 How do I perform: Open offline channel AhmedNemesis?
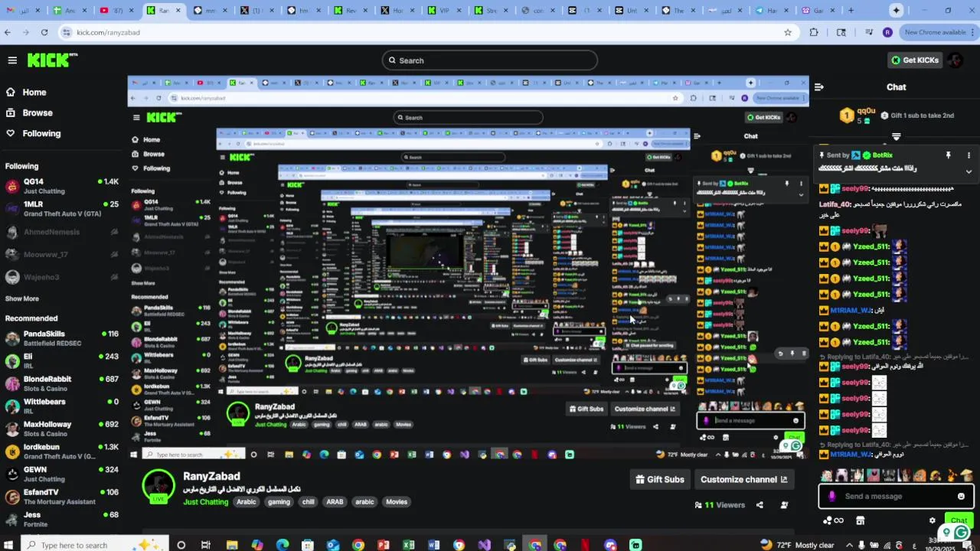tap(61, 232)
